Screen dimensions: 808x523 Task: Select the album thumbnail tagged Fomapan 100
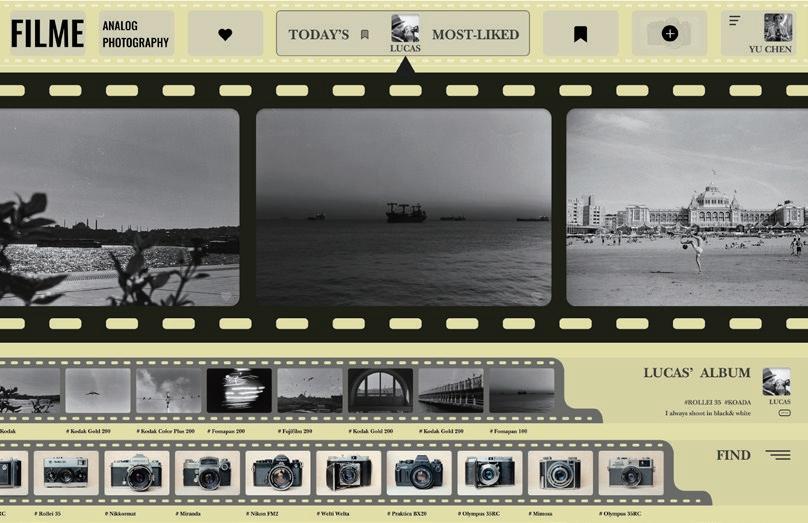pos(521,390)
